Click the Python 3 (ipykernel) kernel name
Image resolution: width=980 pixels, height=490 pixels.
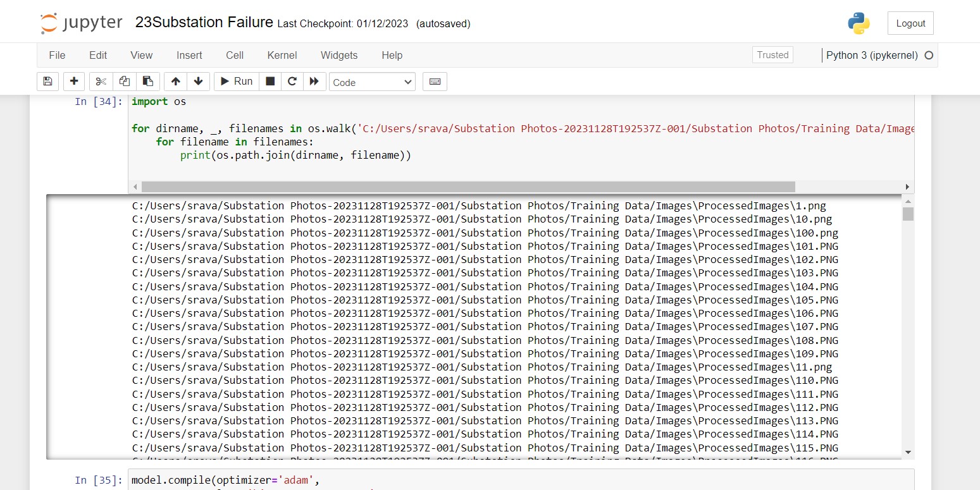pyautogui.click(x=872, y=55)
